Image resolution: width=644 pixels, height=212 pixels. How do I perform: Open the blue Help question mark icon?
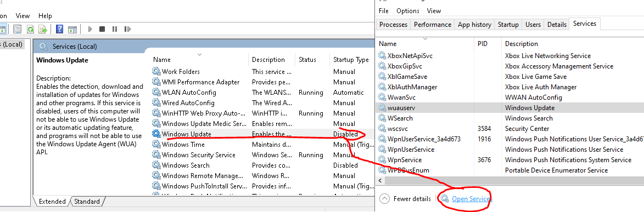pos(59,29)
